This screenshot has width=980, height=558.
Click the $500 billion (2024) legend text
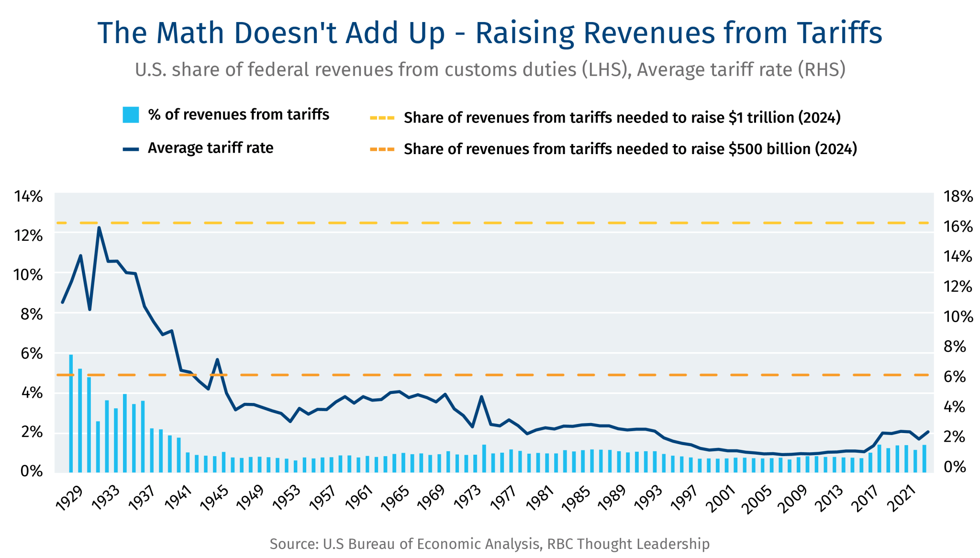click(x=630, y=149)
